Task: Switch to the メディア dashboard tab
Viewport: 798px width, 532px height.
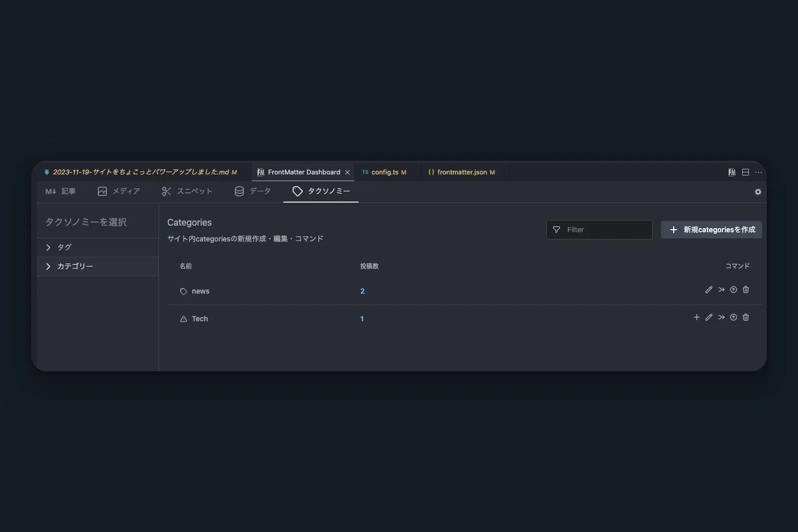Action: (118, 191)
